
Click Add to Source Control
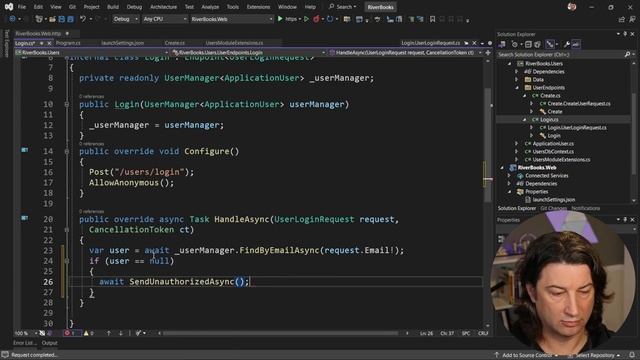[526, 356]
